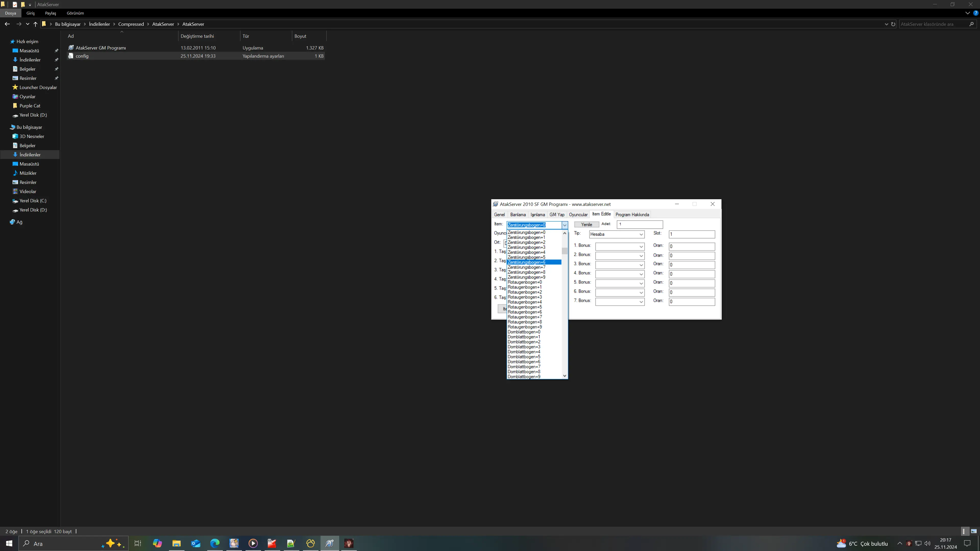Viewport: 980px width, 551px height.
Task: Click the volume icon in system tray
Action: pyautogui.click(x=927, y=543)
